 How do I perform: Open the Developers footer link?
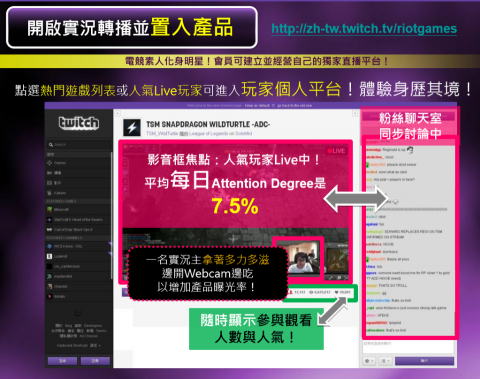(93, 326)
